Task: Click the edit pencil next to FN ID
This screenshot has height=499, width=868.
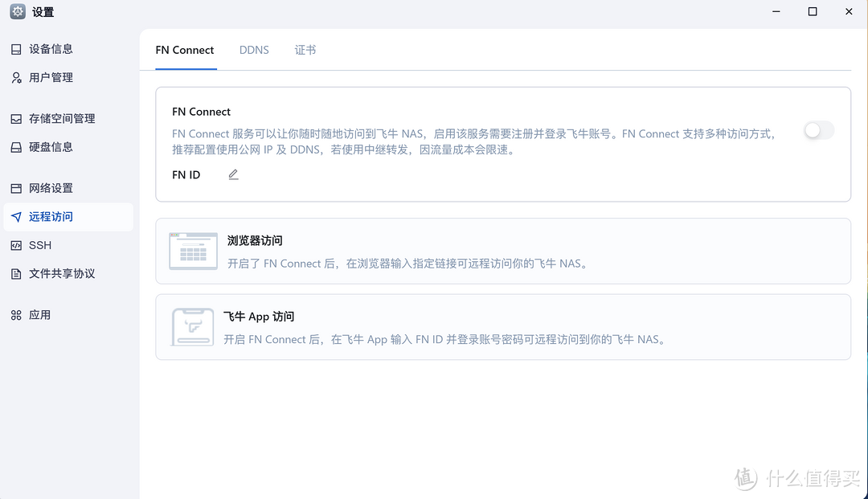Action: click(x=233, y=174)
